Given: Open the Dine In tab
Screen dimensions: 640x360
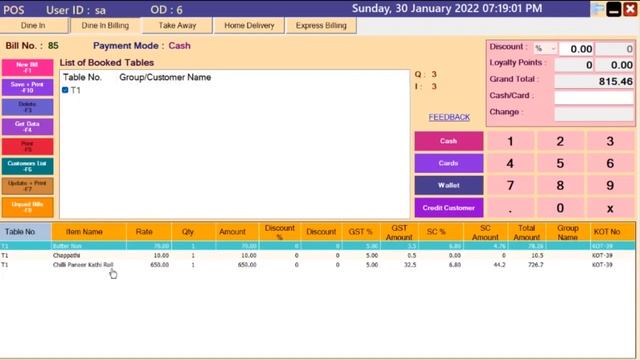Looking at the screenshot, I should (33, 25).
